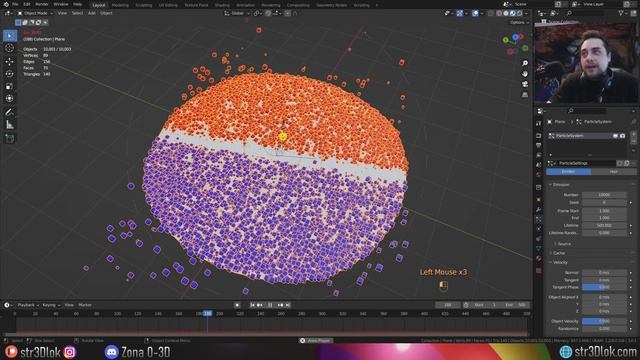Screen dimensions: 640x360
Task: Open the Keying dropdown in timeline
Action: tap(51, 305)
